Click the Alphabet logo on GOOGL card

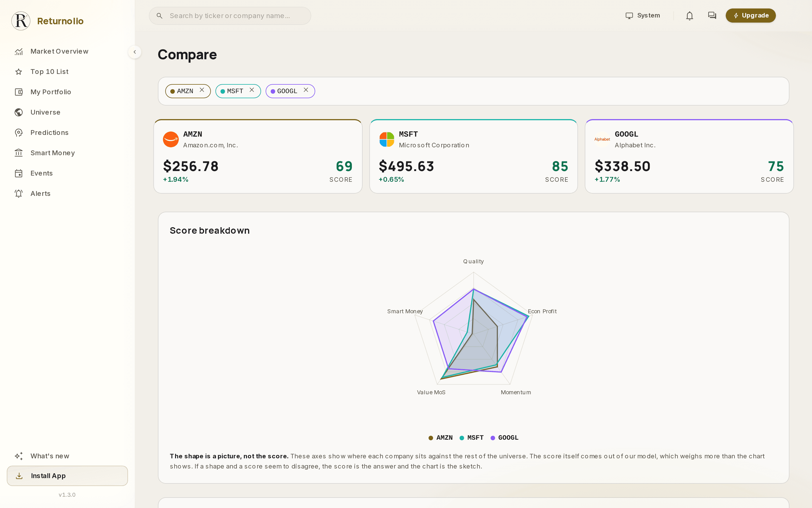click(x=602, y=139)
